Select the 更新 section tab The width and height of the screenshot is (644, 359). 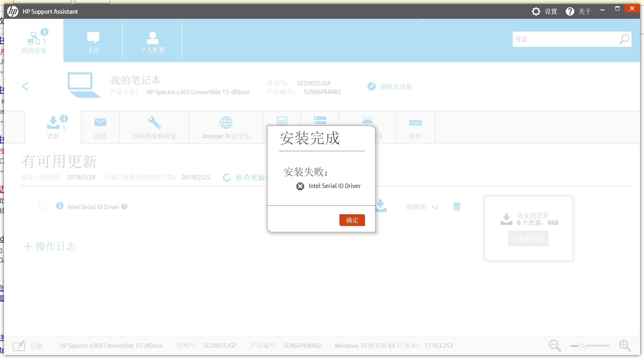coord(53,128)
